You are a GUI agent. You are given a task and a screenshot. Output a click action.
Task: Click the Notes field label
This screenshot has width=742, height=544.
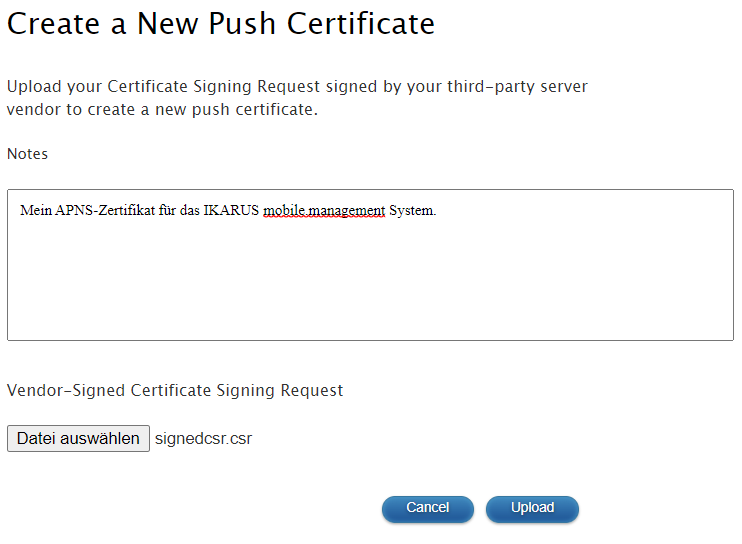point(27,154)
